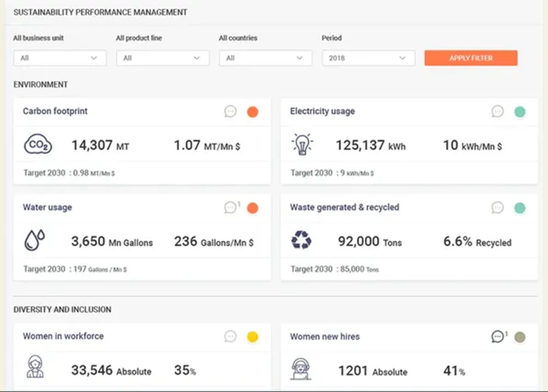
Task: Open comments on Women in workforce card
Action: [230, 337]
